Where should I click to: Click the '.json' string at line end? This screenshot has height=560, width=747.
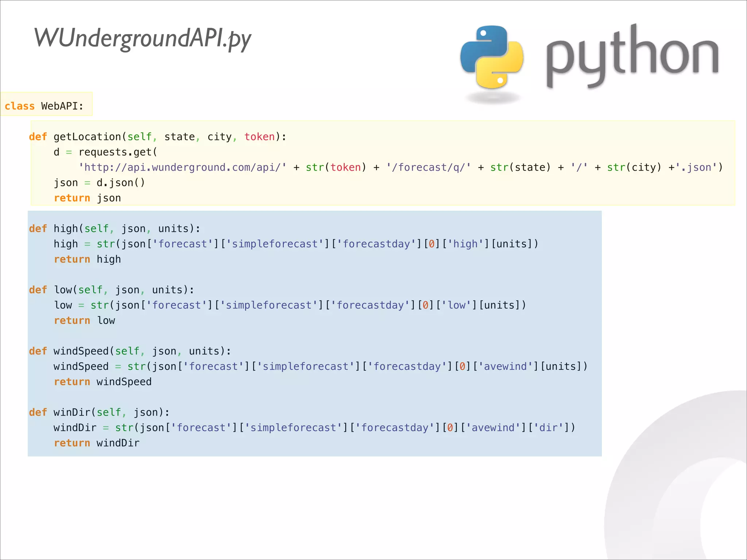tap(696, 167)
